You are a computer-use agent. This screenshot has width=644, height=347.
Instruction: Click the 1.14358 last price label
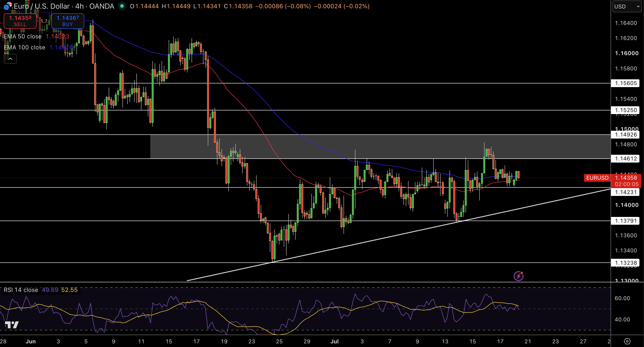click(x=626, y=178)
